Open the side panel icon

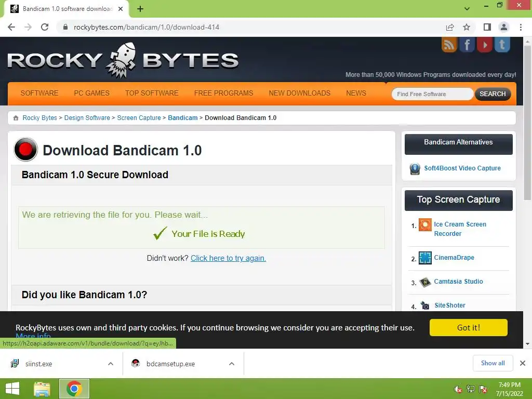pos(487,27)
